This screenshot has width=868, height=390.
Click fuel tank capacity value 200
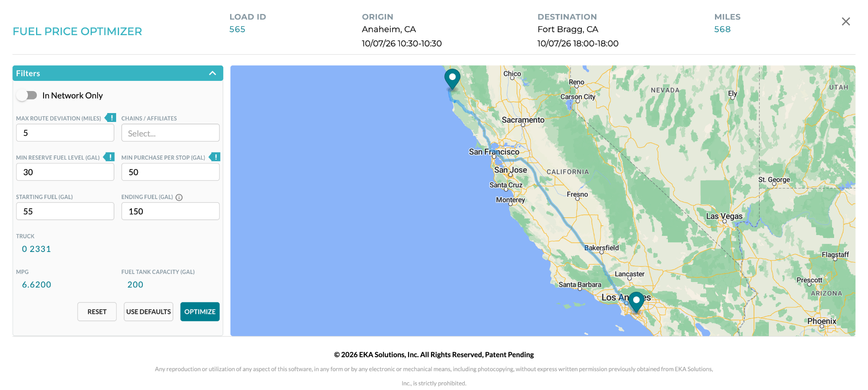click(x=135, y=285)
